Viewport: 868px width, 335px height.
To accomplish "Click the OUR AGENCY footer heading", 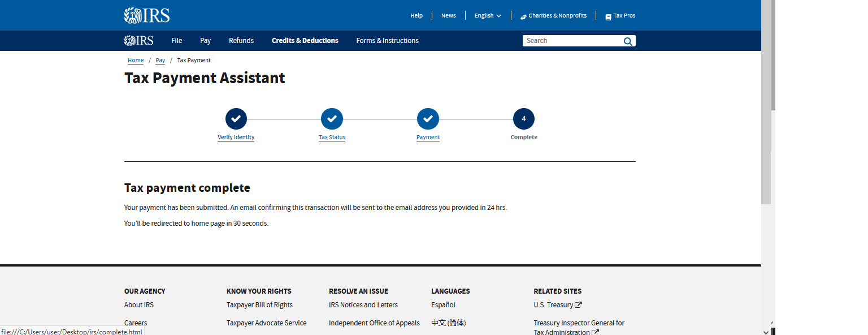I will click(x=145, y=291).
